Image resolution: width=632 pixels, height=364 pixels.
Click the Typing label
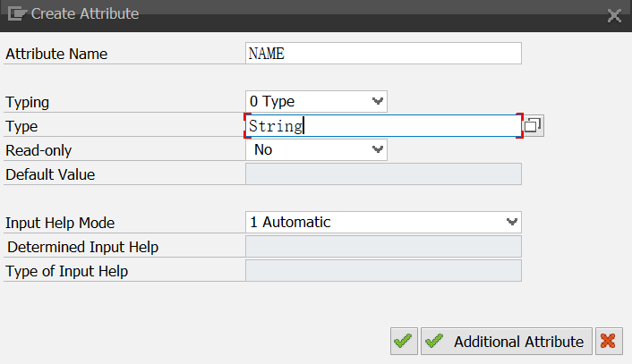click(x=28, y=102)
